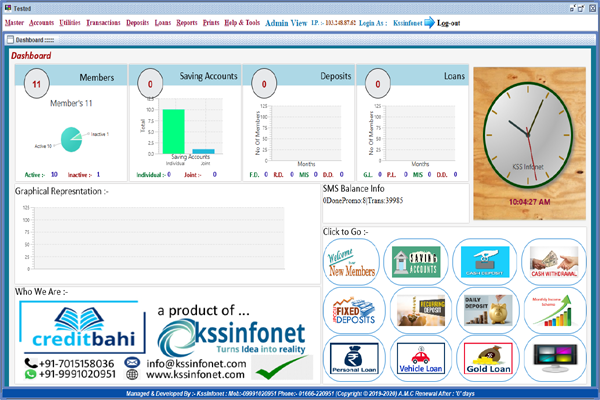Open the Saving Accounts shortcut icon

tap(416, 262)
